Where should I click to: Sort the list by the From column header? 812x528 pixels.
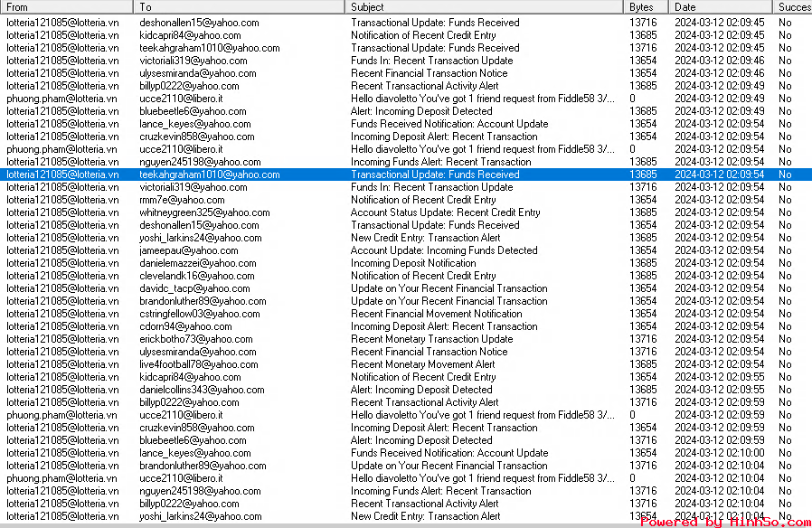[66, 6]
